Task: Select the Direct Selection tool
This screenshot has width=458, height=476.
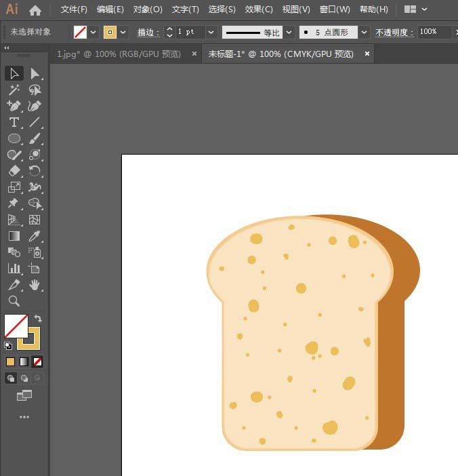Action: (x=35, y=73)
